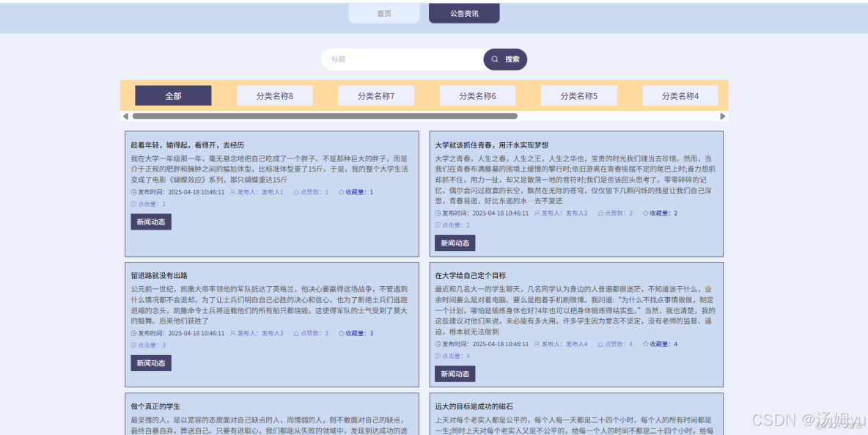This screenshot has width=868, height=435.
Task: Select the 分类名称8 category filter
Action: click(x=274, y=95)
